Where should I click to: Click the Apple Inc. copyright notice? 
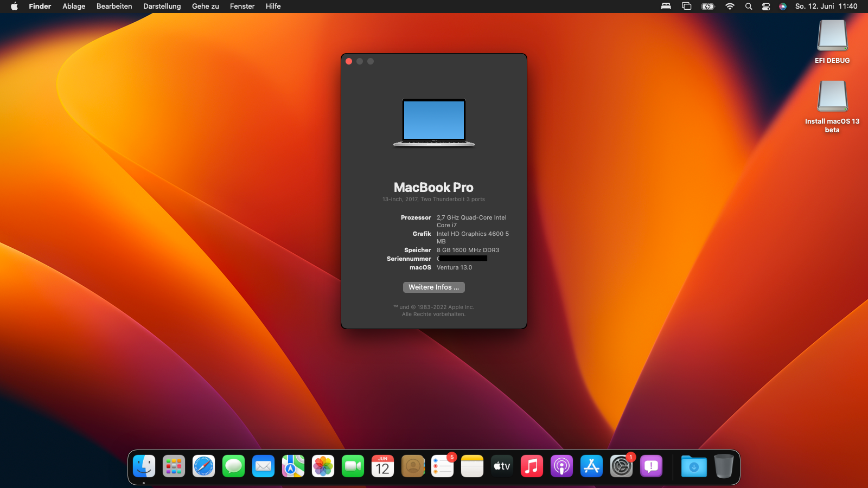coord(433,311)
